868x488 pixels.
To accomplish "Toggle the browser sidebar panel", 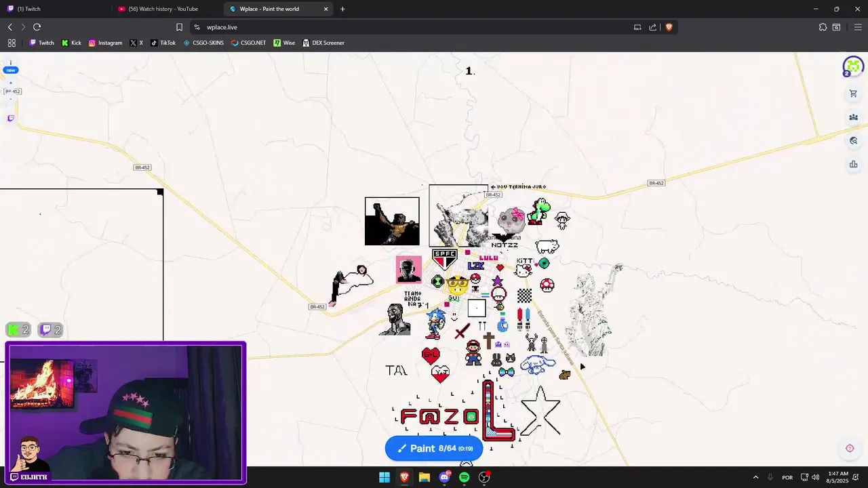I will tap(837, 27).
